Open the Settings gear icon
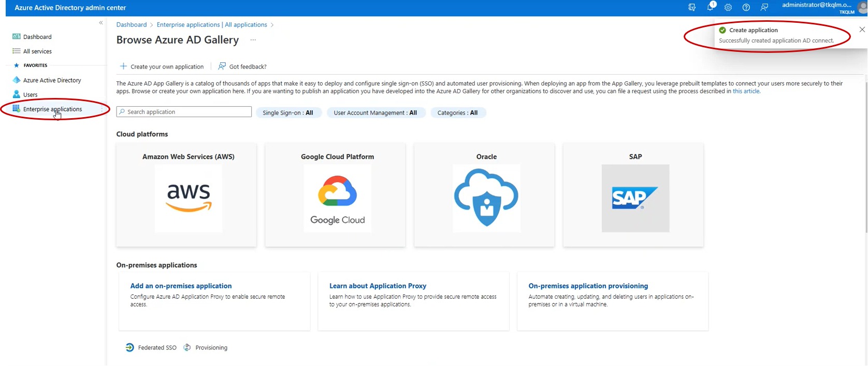 pos(728,7)
